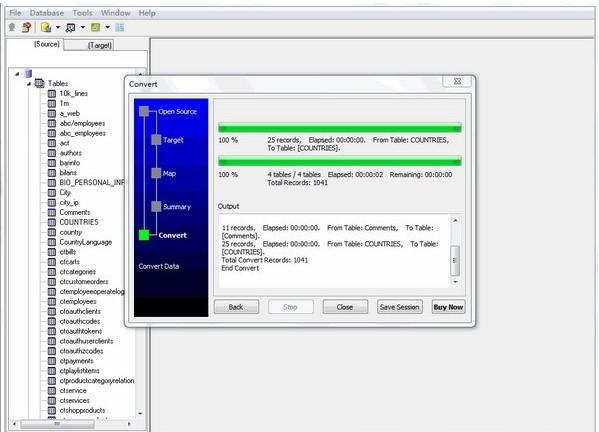Click table icon beside ctpayments
This screenshot has width=599, height=432.
tap(52, 361)
